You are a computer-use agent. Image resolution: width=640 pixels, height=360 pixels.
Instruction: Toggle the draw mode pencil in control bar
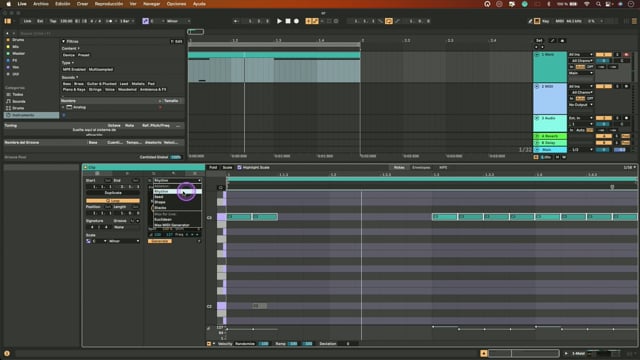click(x=530, y=21)
